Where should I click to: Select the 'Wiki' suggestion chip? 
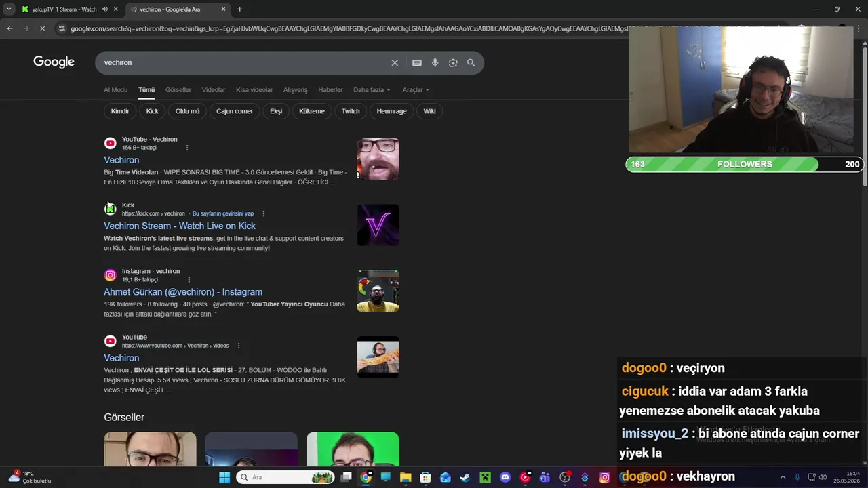coord(429,111)
